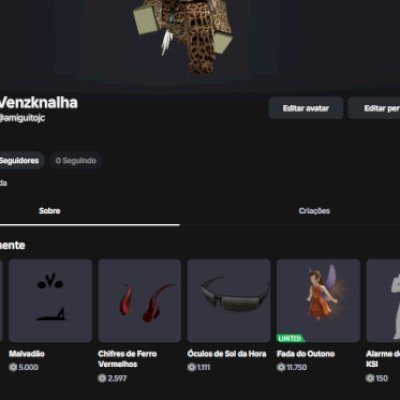This screenshot has width=400, height=400.
Task: Open the Seguidores followers pill
Action: (x=21, y=161)
